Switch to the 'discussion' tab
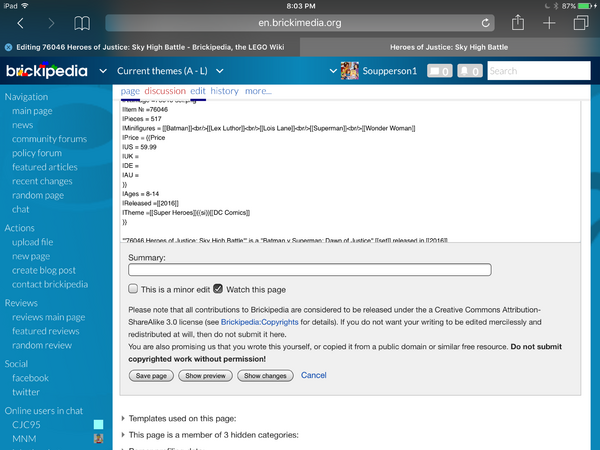Image resolution: width=600 pixels, height=450 pixels. [165, 91]
